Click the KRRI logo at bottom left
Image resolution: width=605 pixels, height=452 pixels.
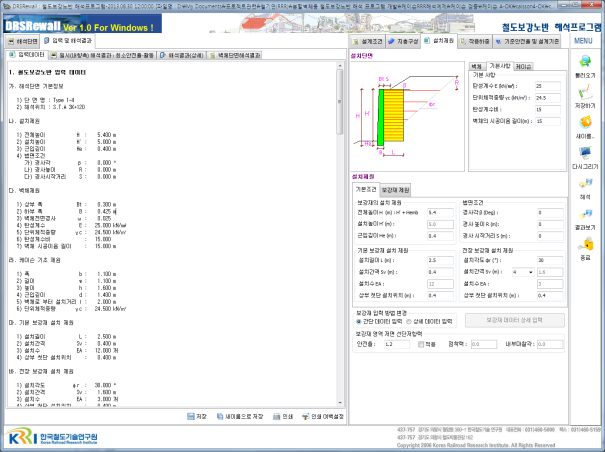click(x=52, y=437)
